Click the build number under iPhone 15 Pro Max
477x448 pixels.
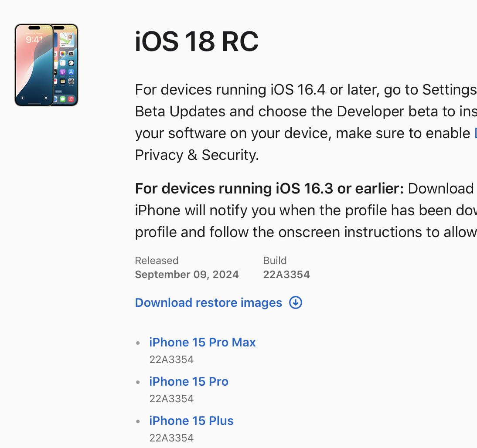click(171, 360)
